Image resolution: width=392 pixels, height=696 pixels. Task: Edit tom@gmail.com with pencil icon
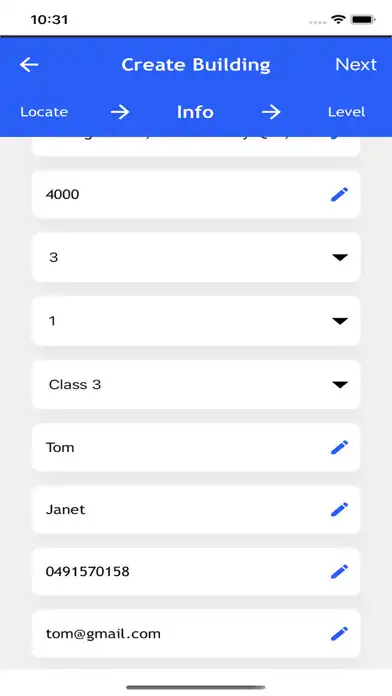pyautogui.click(x=339, y=633)
